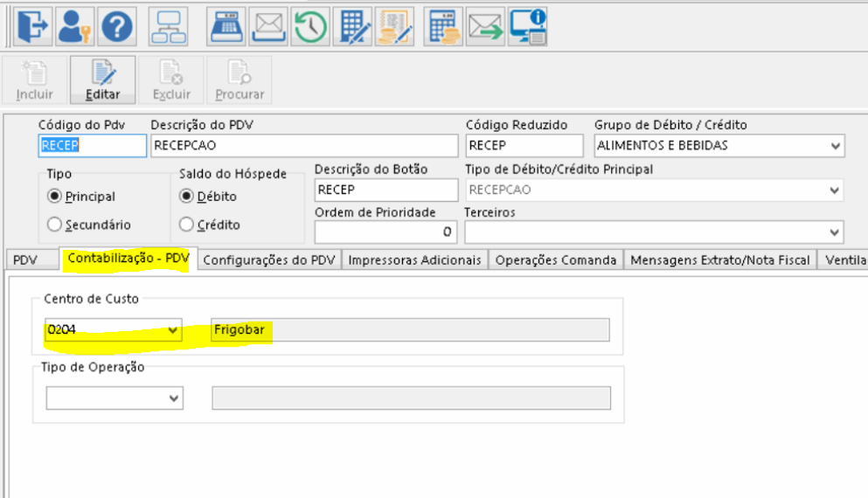Click the Tipo de Operação description field
The width and height of the screenshot is (868, 498).
[x=412, y=398]
